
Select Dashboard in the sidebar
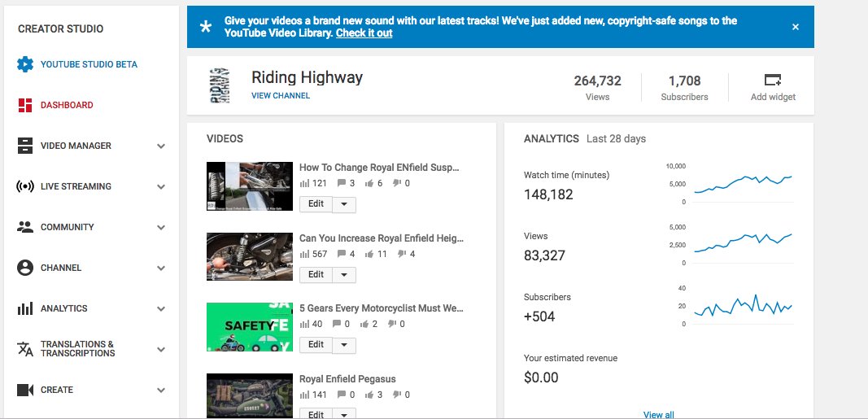pyautogui.click(x=67, y=105)
